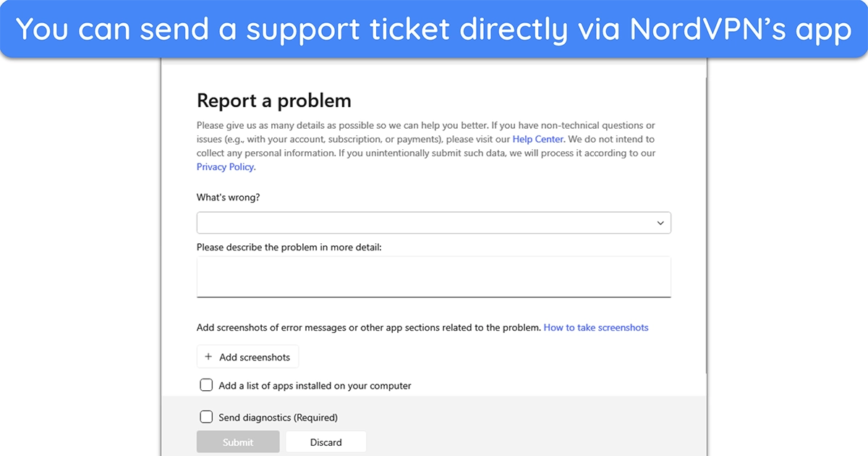Click the Add screenshots button
Viewport: 868px width, 456px height.
coord(247,357)
